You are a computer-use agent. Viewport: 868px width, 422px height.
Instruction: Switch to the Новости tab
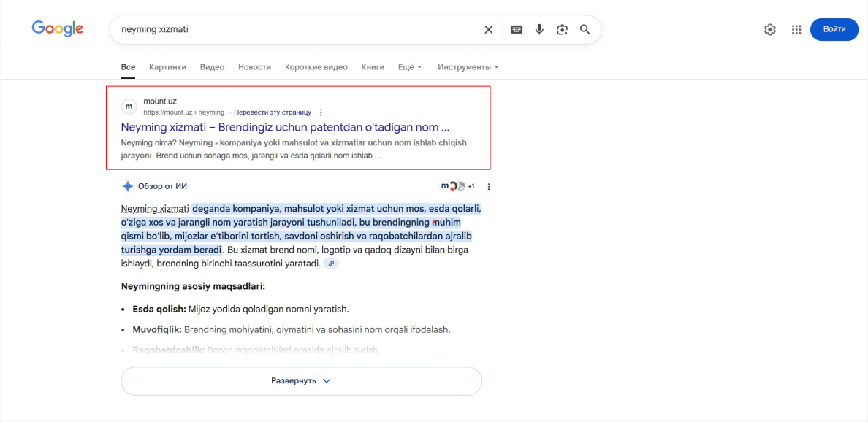coord(255,67)
